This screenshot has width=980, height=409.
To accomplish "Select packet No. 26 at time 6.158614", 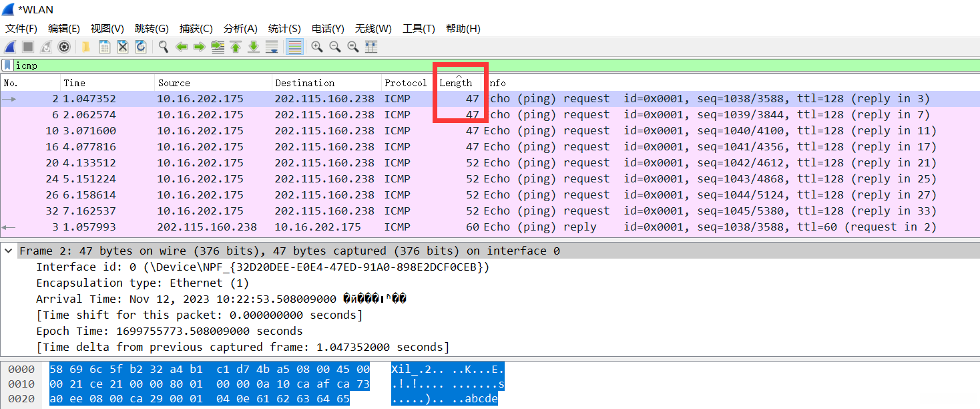I will [490, 195].
